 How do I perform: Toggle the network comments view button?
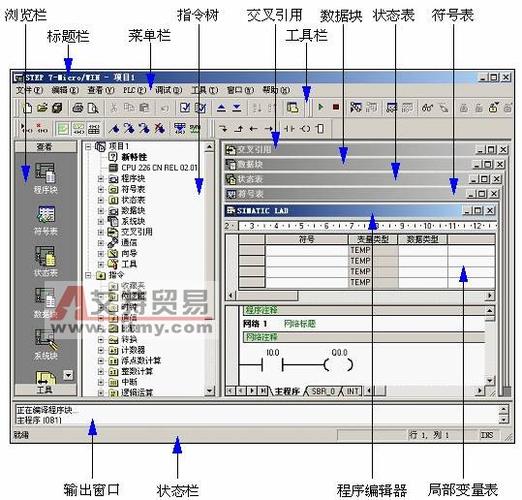click(x=78, y=128)
